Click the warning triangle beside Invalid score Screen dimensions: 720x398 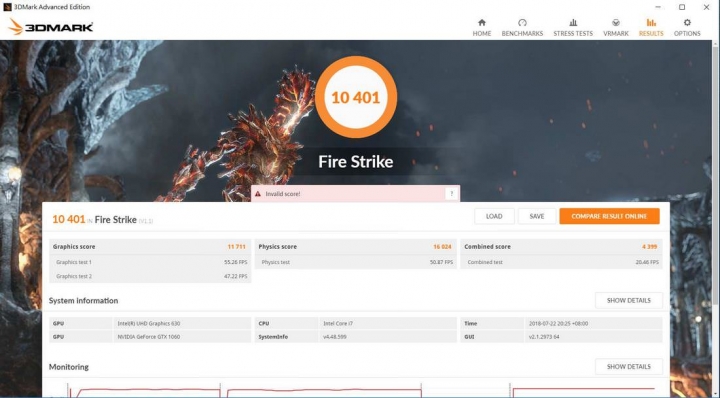click(x=258, y=194)
